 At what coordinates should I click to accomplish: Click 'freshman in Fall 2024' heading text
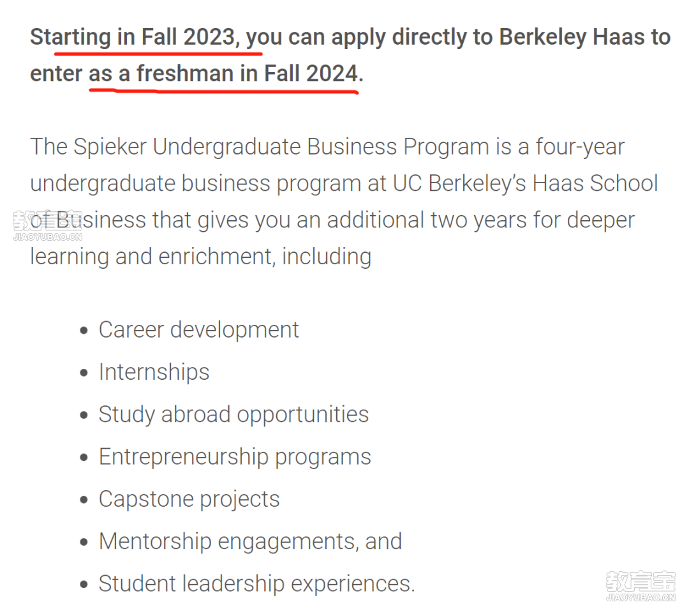247,73
